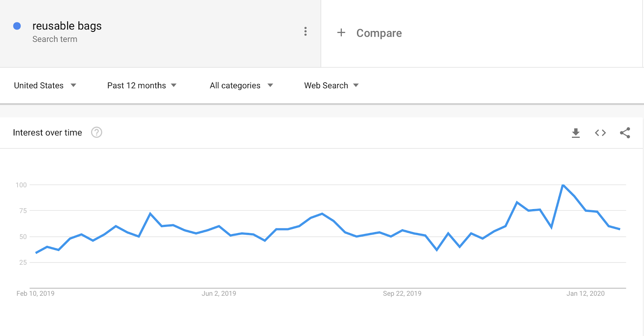Open the three-dot menu for reusable bags
Image resolution: width=644 pixels, height=336 pixels.
point(305,31)
